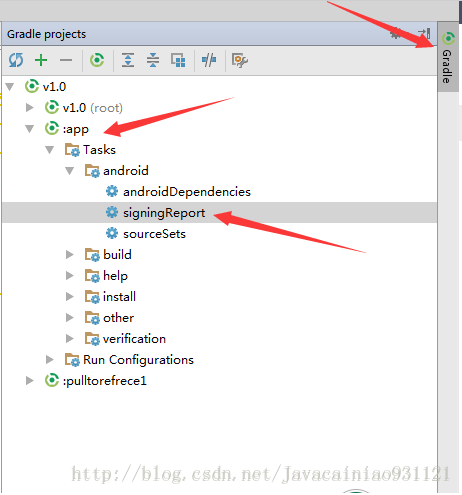Expand the verification task group
Image resolution: width=462 pixels, height=495 pixels.
tap(70, 339)
